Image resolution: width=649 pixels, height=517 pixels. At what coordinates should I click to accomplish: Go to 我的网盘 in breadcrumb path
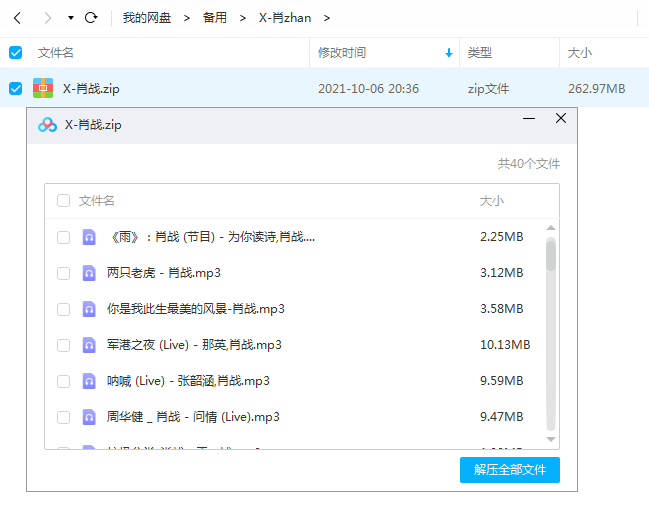coord(147,18)
